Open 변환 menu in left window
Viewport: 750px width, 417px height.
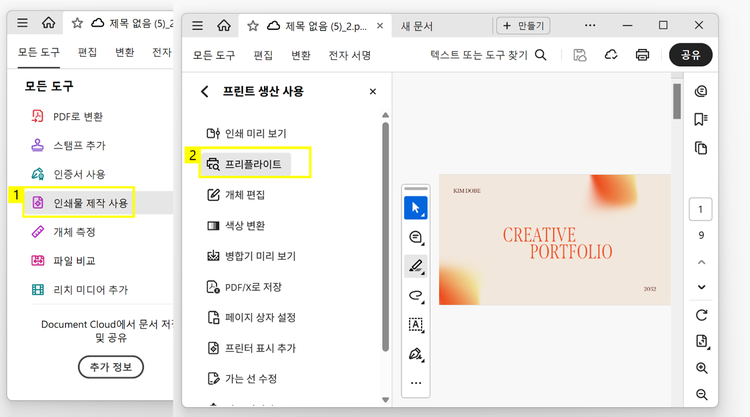click(x=125, y=52)
